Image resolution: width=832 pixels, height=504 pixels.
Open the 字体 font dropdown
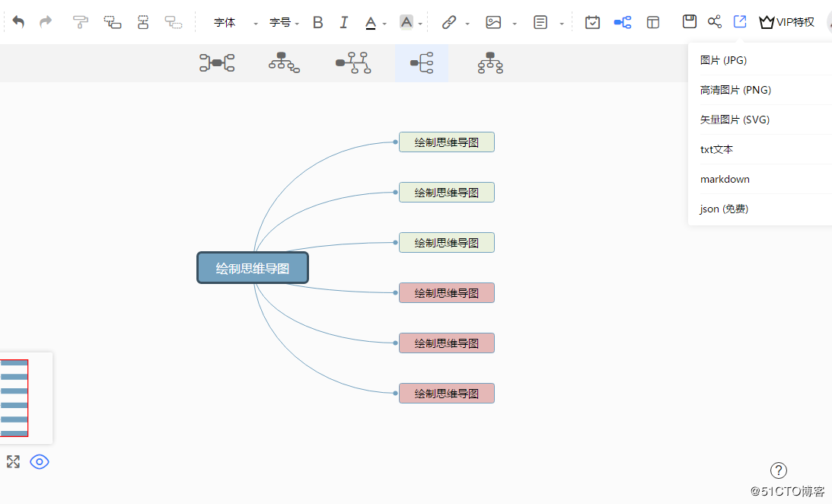(235, 22)
